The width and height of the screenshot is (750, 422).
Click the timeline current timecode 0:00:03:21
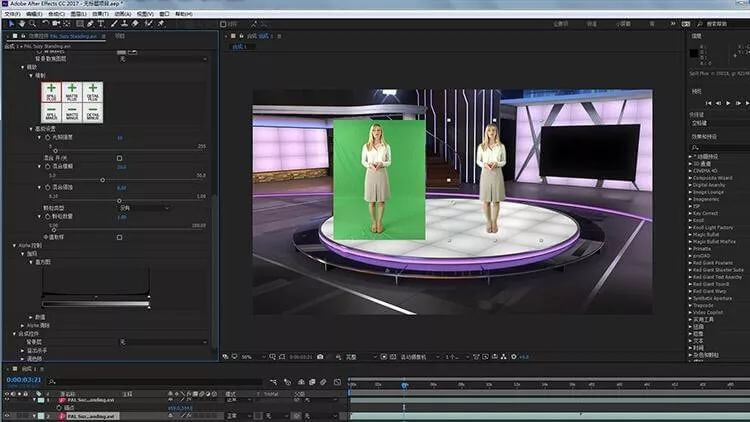(22, 380)
